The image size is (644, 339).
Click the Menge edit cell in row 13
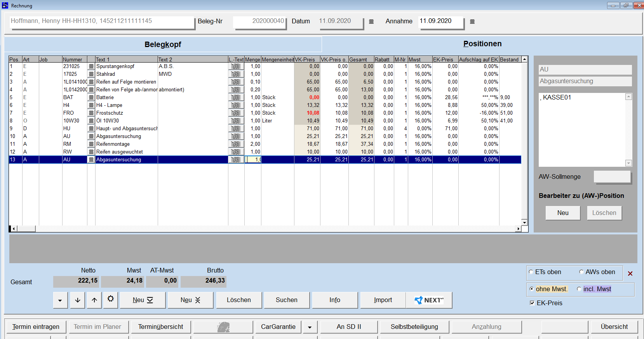coord(253,160)
